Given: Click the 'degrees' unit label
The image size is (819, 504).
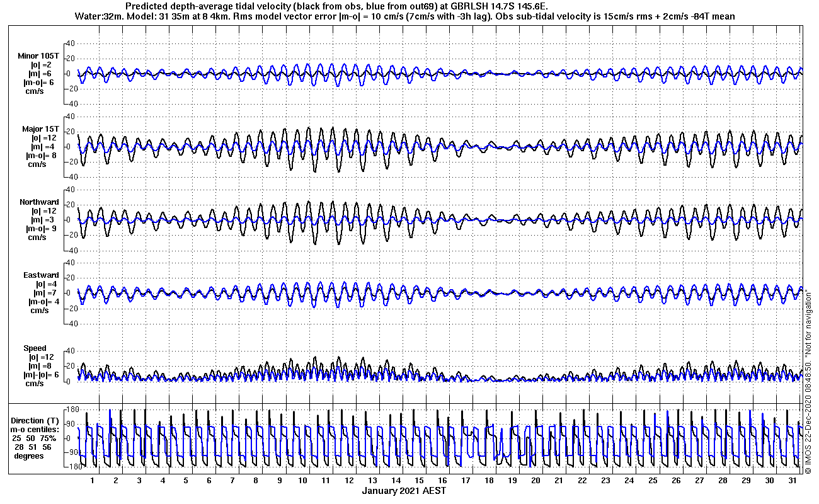Looking at the screenshot, I should pos(29,456).
